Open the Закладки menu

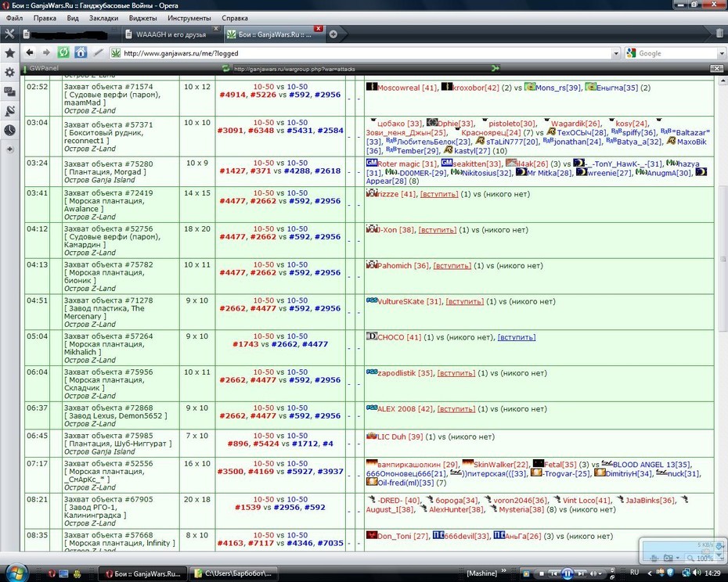coord(103,18)
